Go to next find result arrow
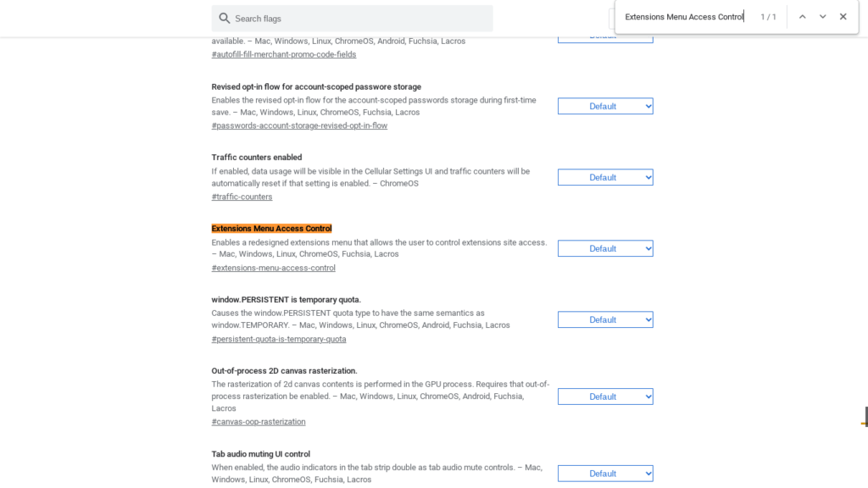Screen dimensions: 868x488 coord(822,17)
